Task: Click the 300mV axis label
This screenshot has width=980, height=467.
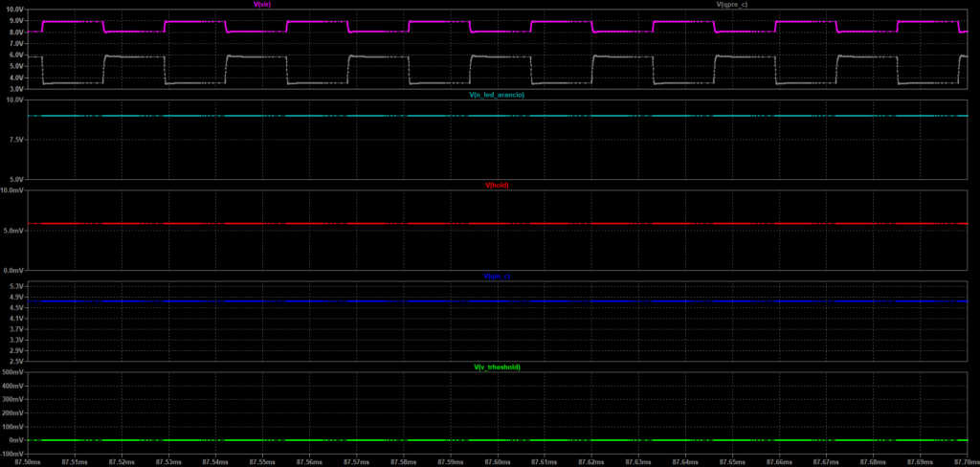Action: (13, 399)
